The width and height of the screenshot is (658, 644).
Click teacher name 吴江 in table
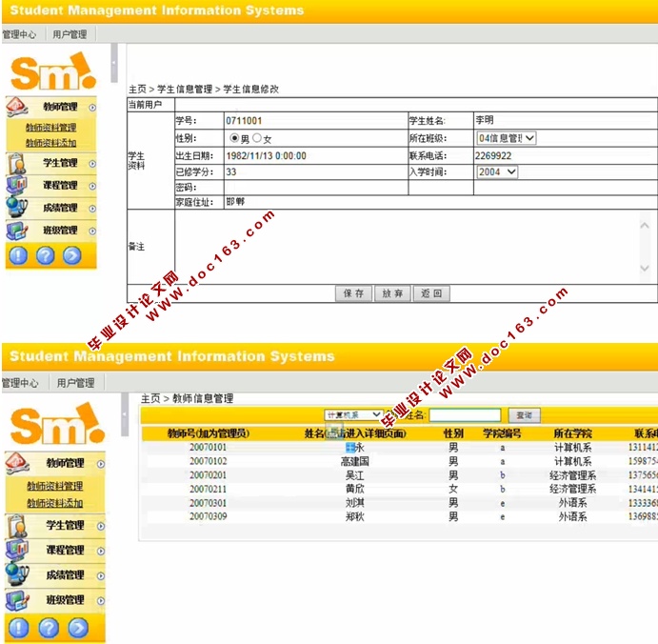coord(354,475)
